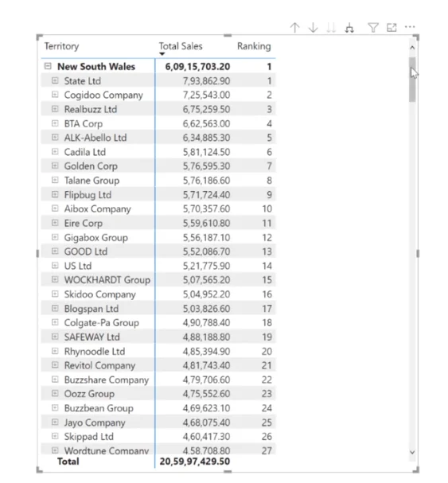
Task: Click the Drill down arrow icon
Action: [313, 28]
